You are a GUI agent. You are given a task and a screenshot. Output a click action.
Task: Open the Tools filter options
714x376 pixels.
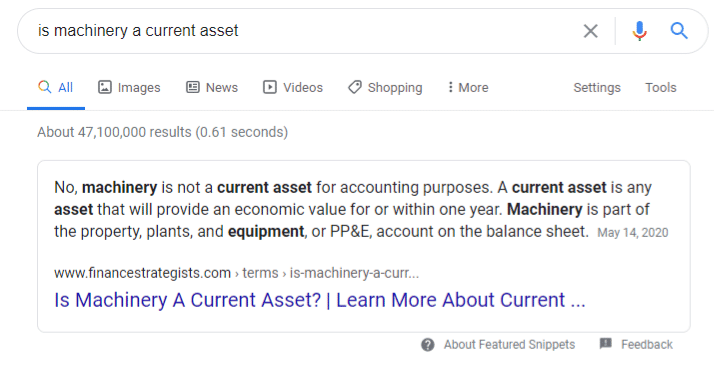pyautogui.click(x=660, y=87)
